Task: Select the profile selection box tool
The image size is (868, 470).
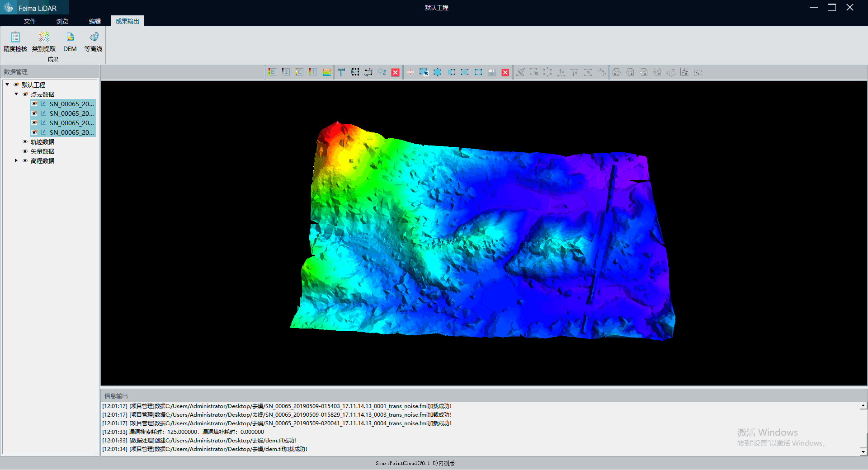Action: click(x=355, y=72)
